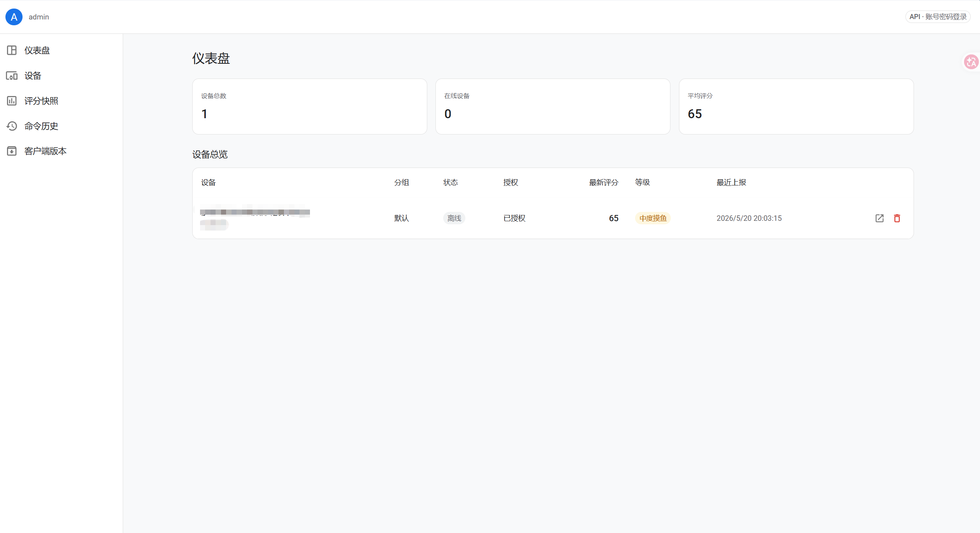The image size is (980, 533).
Task: Click the chart icon beside 评分快照
Action: tap(12, 101)
